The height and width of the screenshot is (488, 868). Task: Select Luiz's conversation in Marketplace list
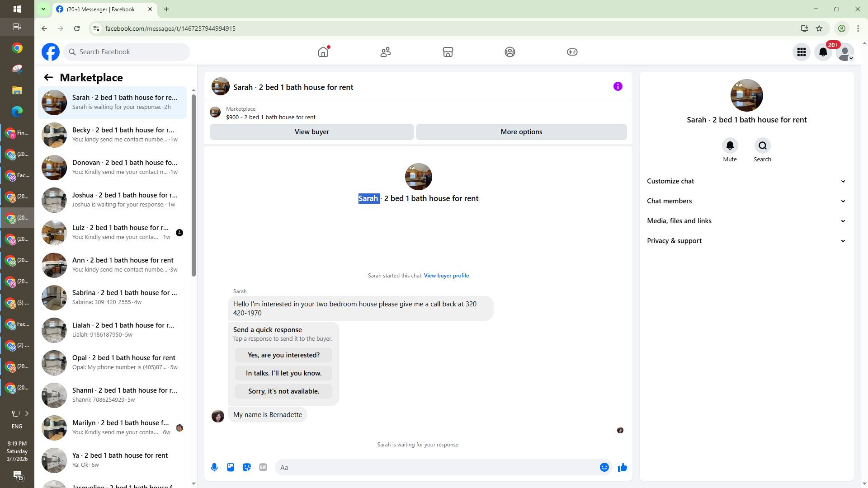tap(112, 233)
